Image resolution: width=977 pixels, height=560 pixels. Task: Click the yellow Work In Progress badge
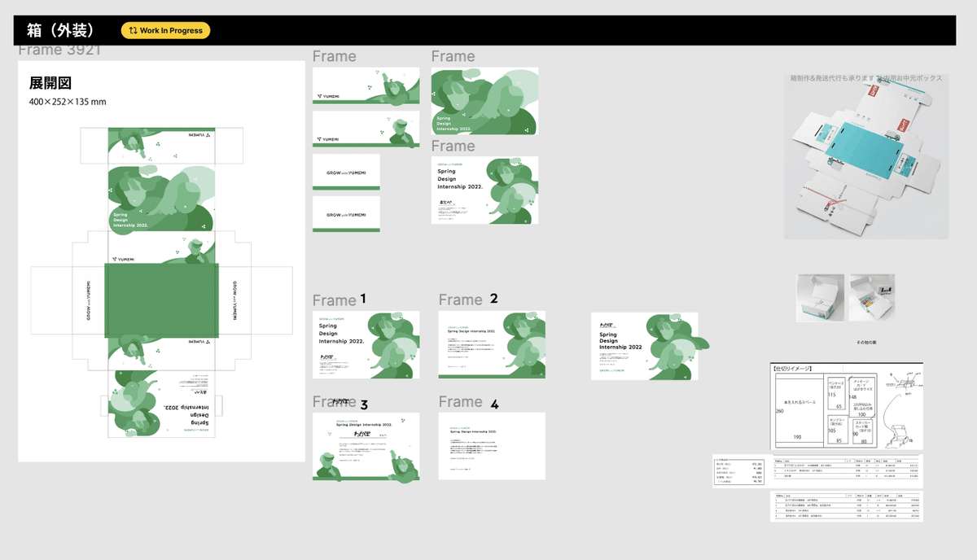tap(166, 30)
